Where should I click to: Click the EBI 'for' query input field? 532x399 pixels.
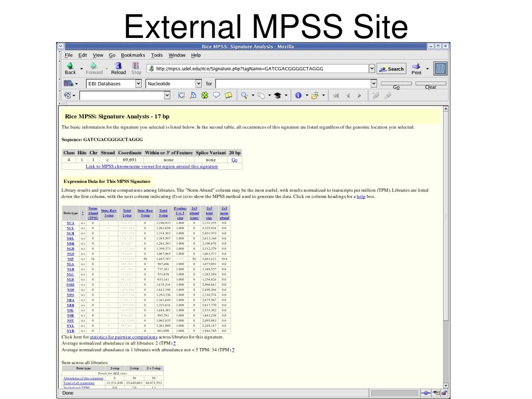(x=293, y=84)
